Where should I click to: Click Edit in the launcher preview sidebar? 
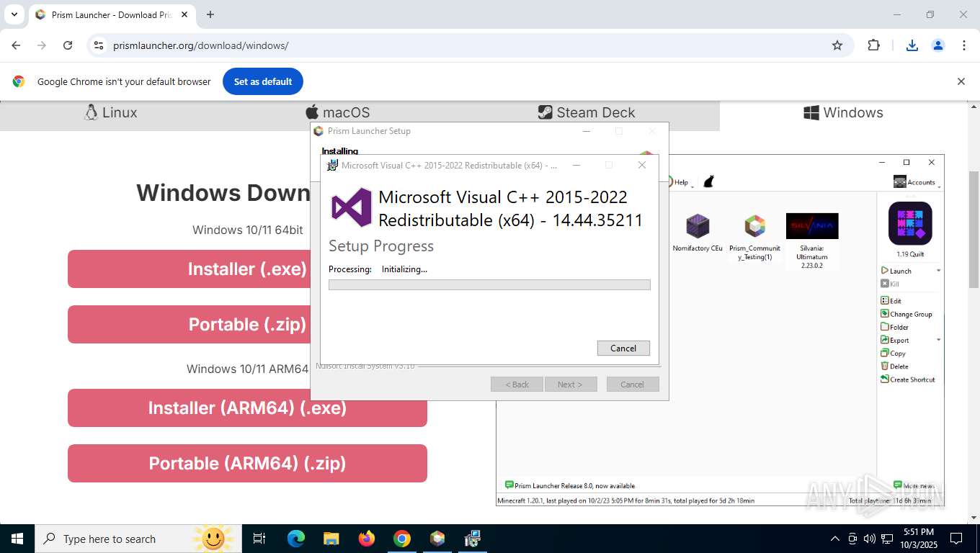tap(891, 301)
